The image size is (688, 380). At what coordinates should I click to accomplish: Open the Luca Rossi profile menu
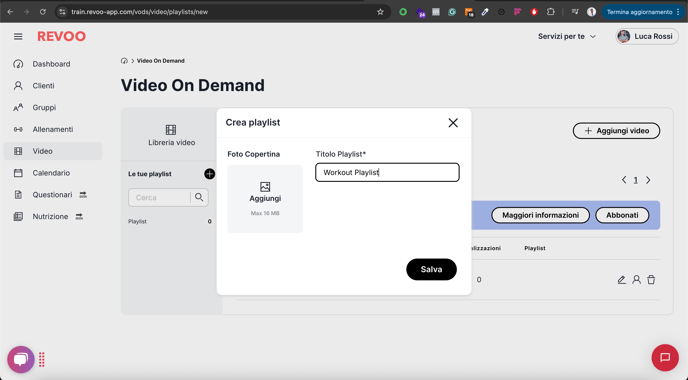[647, 36]
